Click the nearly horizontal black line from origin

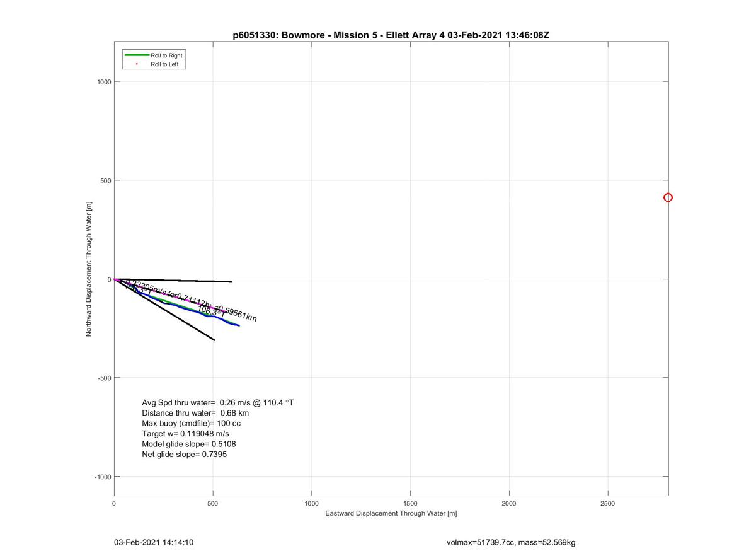pyautogui.click(x=173, y=280)
